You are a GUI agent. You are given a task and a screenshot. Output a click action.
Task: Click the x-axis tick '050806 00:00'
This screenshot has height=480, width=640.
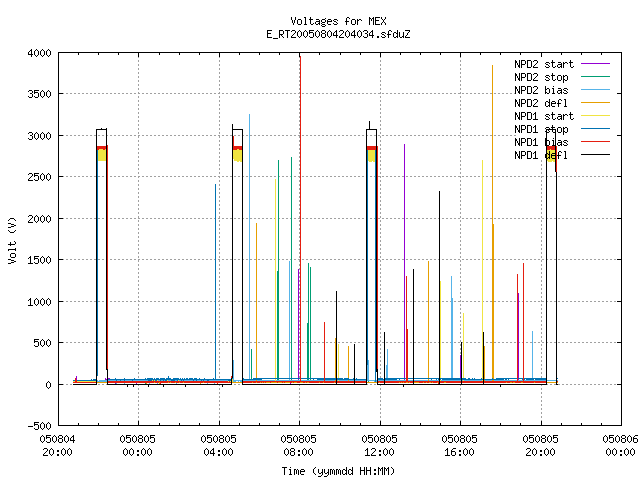(620, 446)
